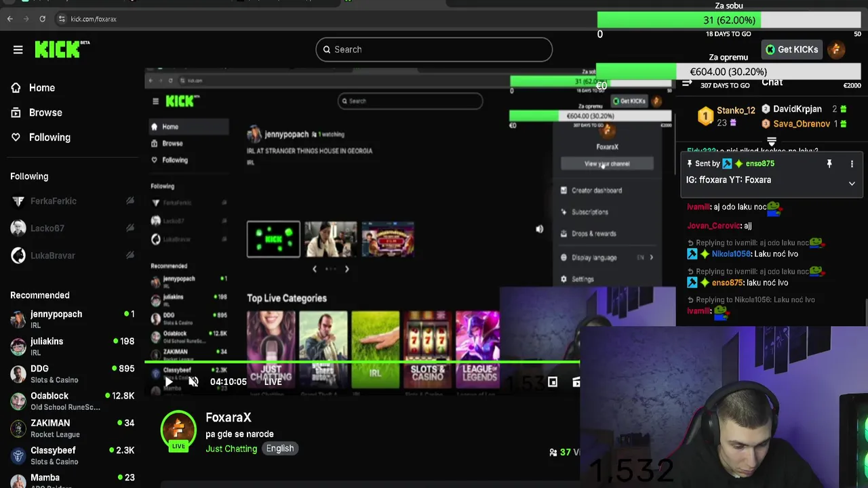
Task: Open LukaBravar's avatar in Following
Action: click(18, 256)
